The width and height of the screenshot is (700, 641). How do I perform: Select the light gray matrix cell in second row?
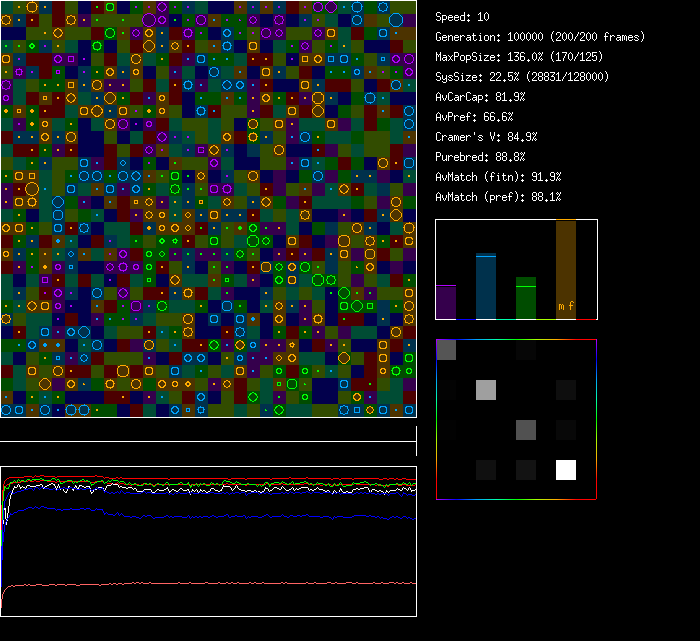[486, 390]
